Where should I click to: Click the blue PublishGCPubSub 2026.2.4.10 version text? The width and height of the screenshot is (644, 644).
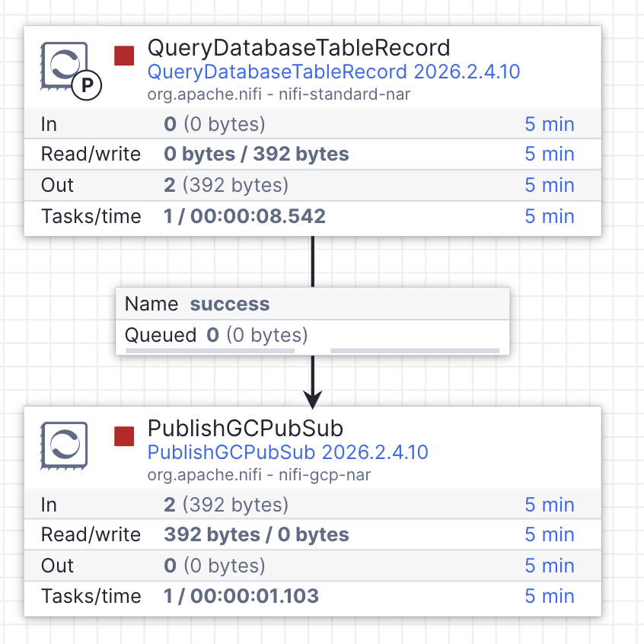288,452
